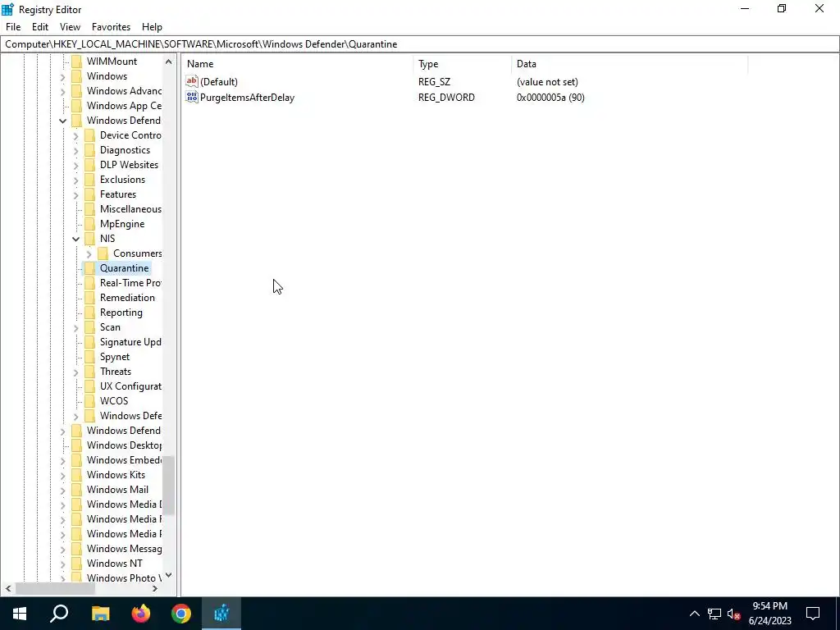Select the WCOS folder icon
Viewport: 840px width, 630px height.
(x=90, y=400)
